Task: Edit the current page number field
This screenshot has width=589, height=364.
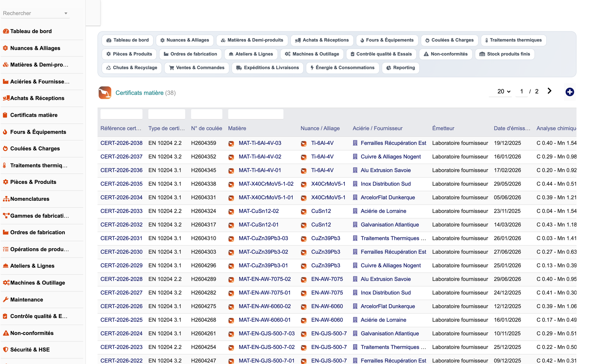Action: [x=522, y=91]
